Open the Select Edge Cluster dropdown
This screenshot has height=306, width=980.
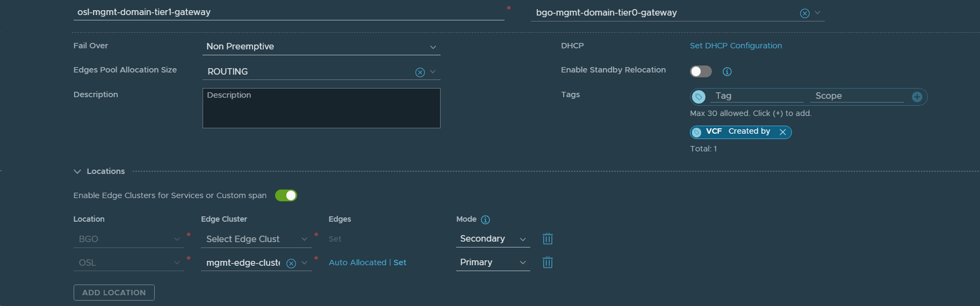(x=256, y=239)
